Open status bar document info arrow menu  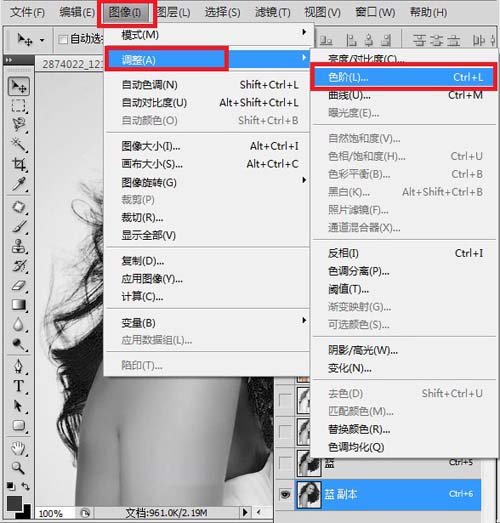pyautogui.click(x=245, y=512)
